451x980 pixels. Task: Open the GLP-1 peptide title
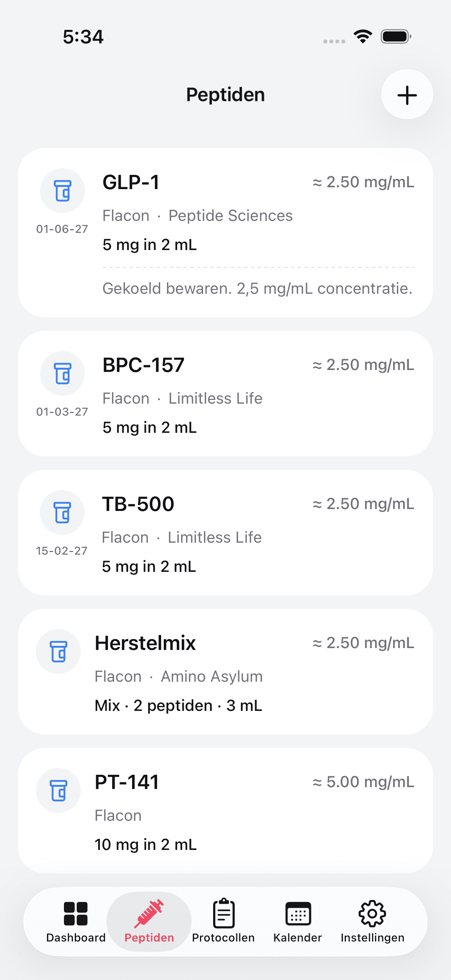click(131, 182)
